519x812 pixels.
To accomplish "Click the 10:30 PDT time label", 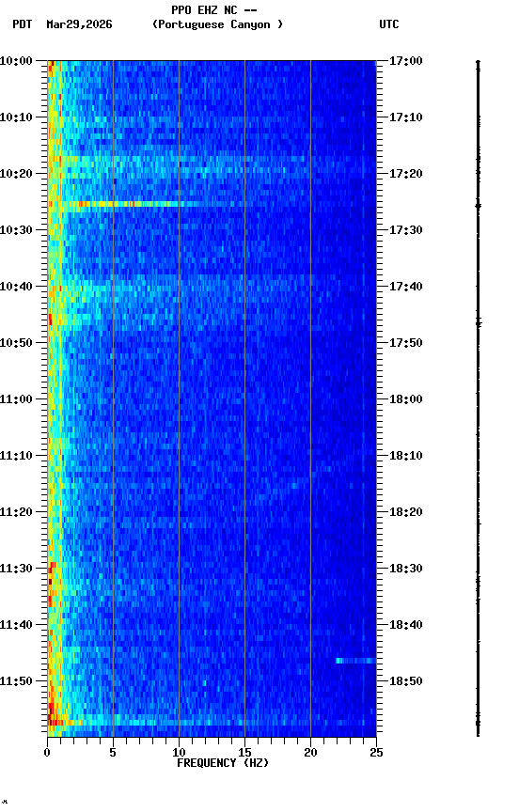I will 16,230.
